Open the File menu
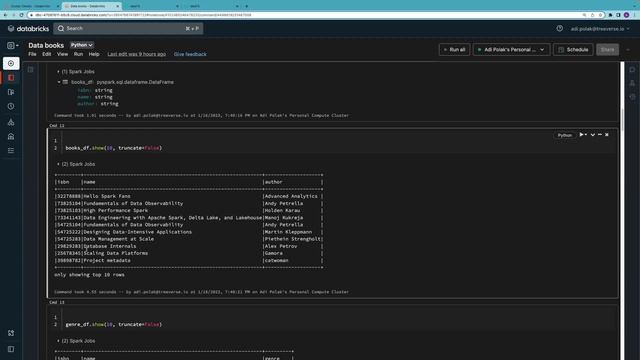640x360 pixels. [32, 54]
